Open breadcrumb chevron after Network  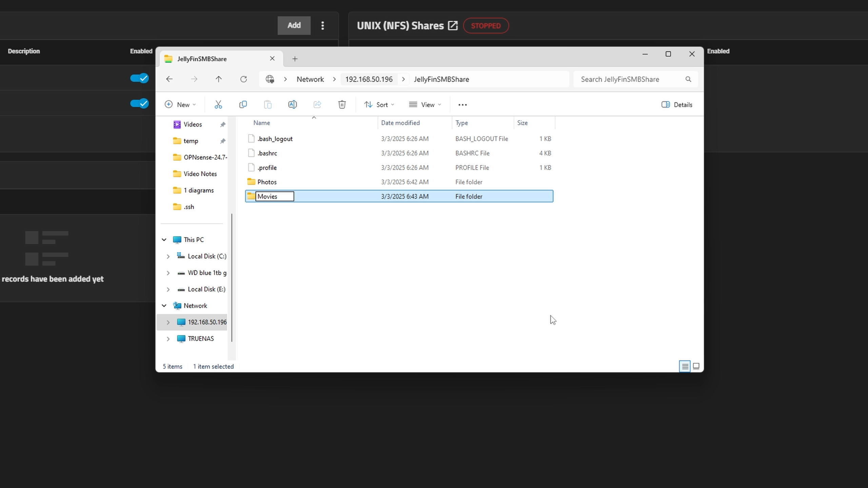(x=334, y=79)
